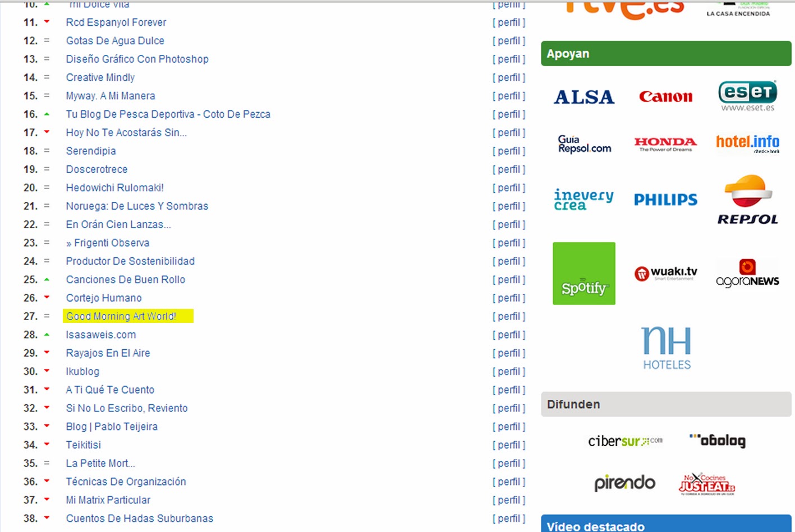Visit Hedowichi Rulomaki! blog
This screenshot has height=532, width=795.
[115, 188]
